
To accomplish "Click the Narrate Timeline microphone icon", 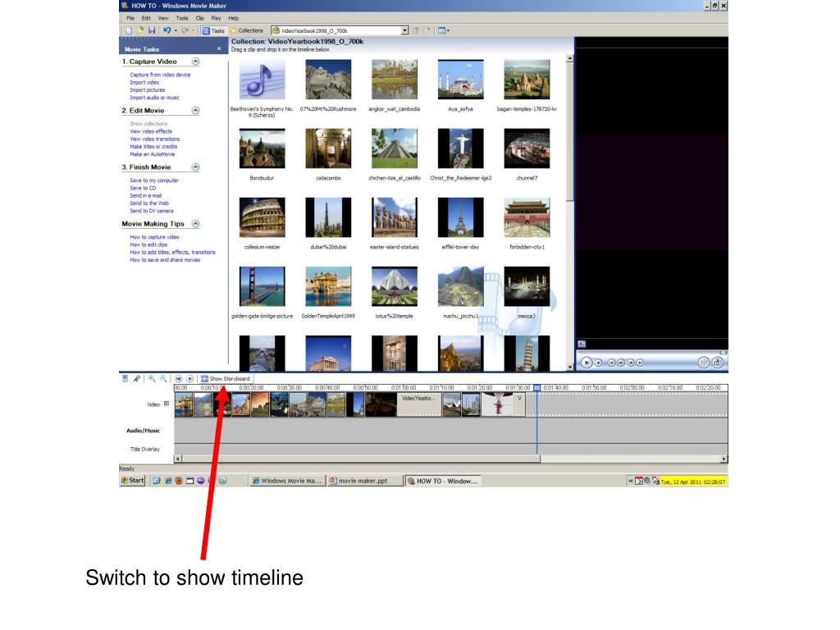I will (137, 379).
